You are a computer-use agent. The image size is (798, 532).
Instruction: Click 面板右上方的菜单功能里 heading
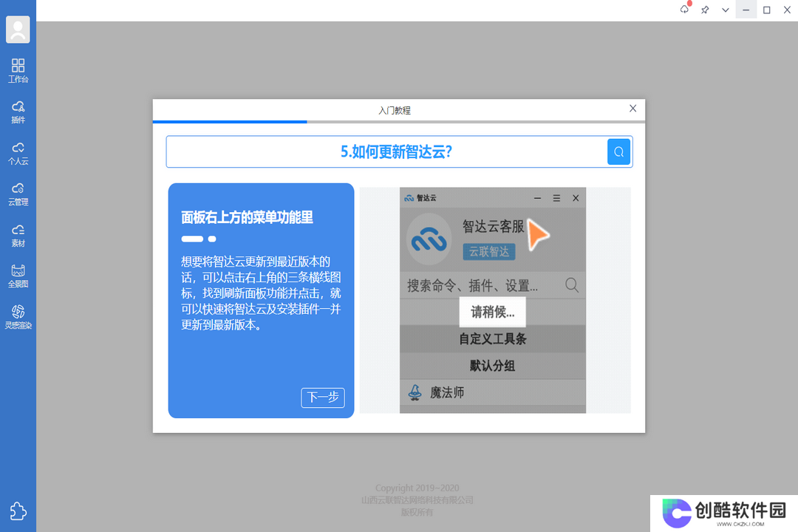pyautogui.click(x=248, y=217)
